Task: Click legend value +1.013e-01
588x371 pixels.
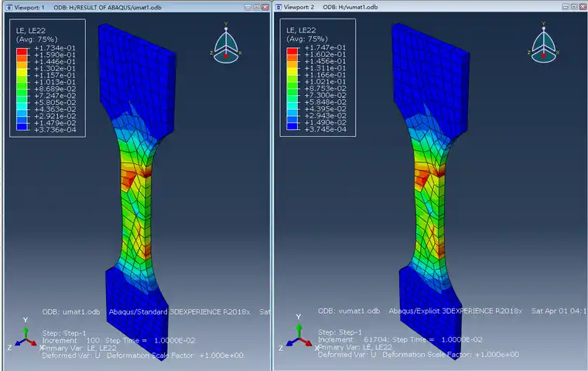Action: tap(55, 82)
